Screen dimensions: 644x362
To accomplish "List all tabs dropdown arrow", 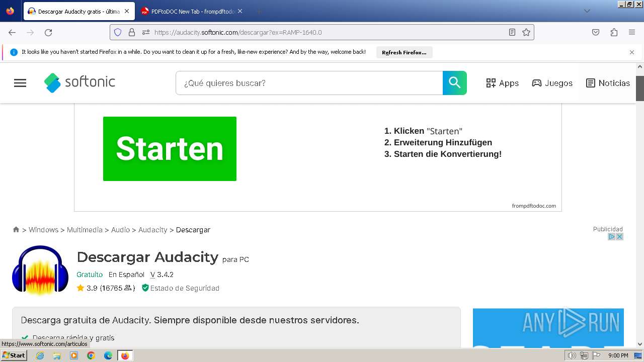I will (x=587, y=11).
